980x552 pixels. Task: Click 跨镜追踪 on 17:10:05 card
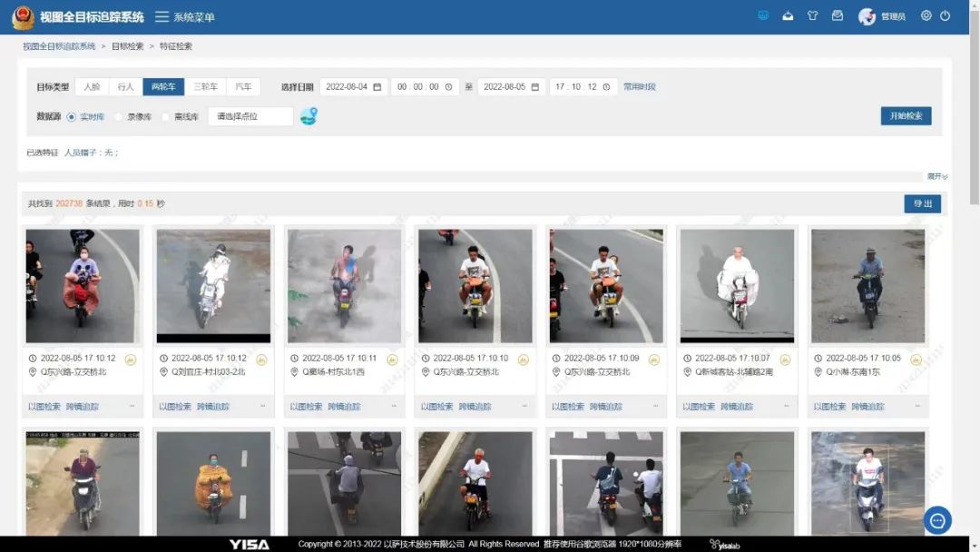click(867, 407)
